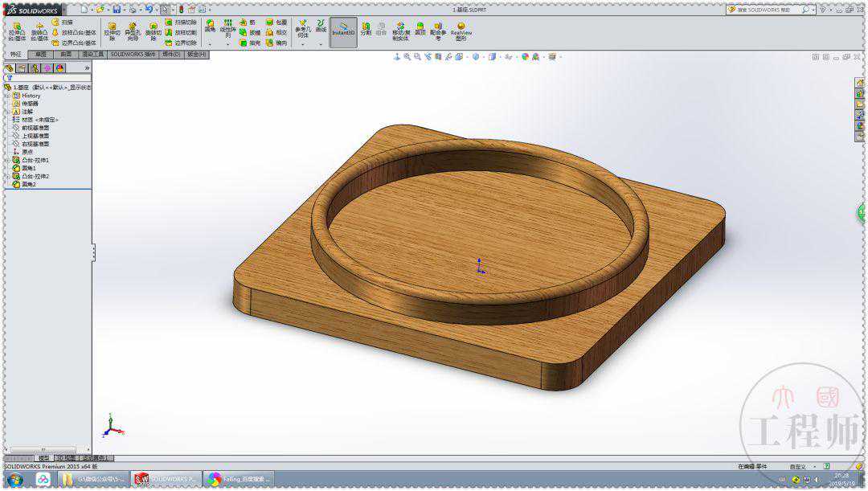The height and width of the screenshot is (491, 868).
Task: Select the Revolved Boss/Base tool
Action: click(39, 31)
